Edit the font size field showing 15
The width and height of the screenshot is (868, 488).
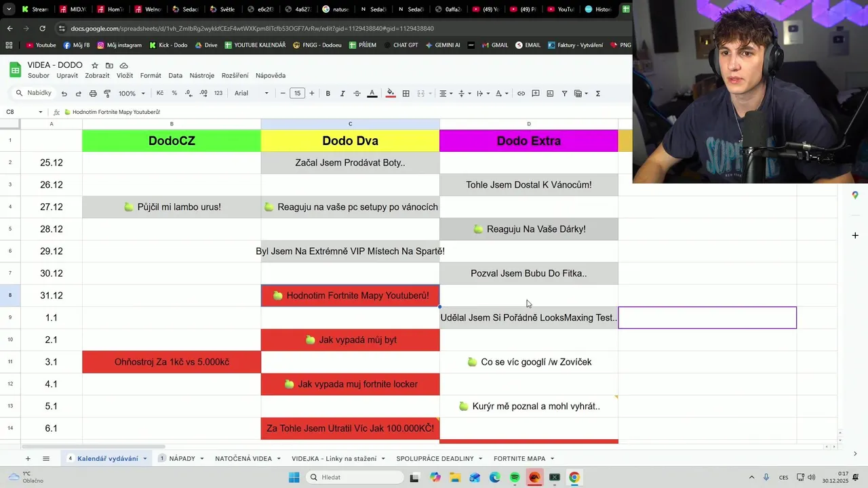point(298,94)
